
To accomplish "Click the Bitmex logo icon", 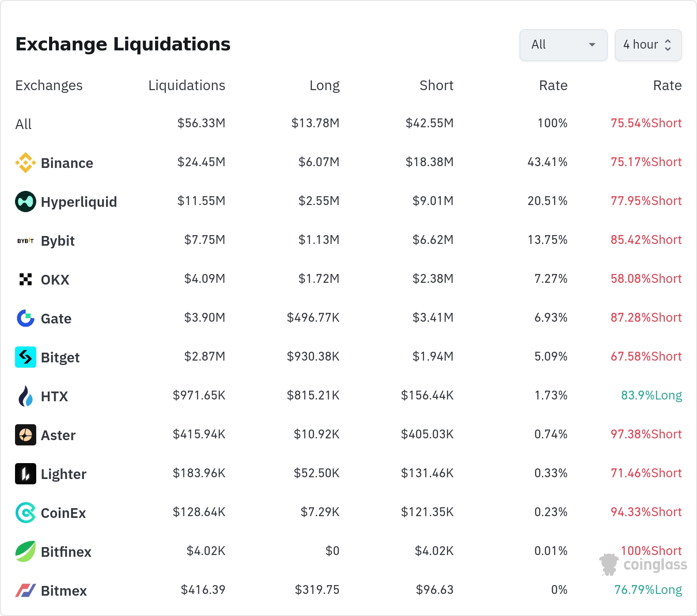I will click(26, 590).
